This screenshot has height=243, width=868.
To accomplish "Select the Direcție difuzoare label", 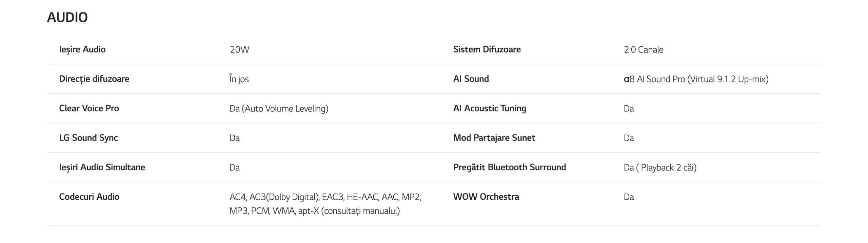I will tap(94, 79).
